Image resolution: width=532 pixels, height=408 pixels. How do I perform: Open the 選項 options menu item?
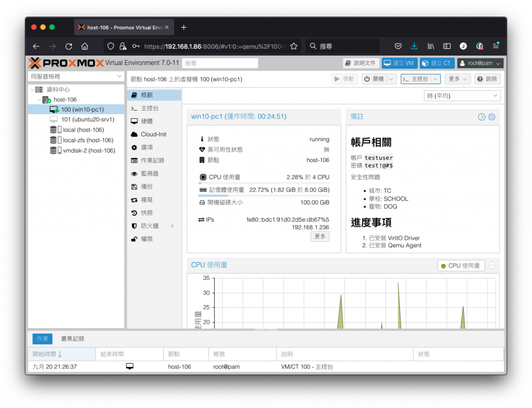pyautogui.click(x=154, y=148)
